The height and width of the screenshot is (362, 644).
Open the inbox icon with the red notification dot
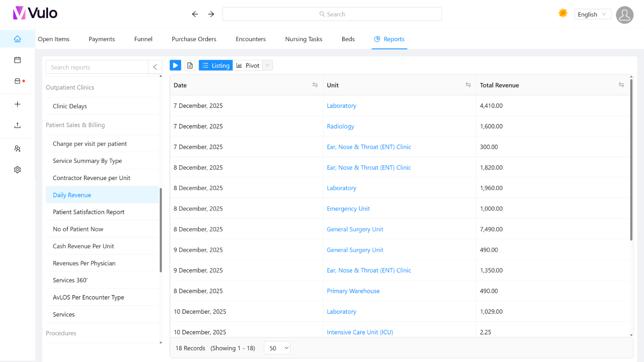[x=17, y=81]
